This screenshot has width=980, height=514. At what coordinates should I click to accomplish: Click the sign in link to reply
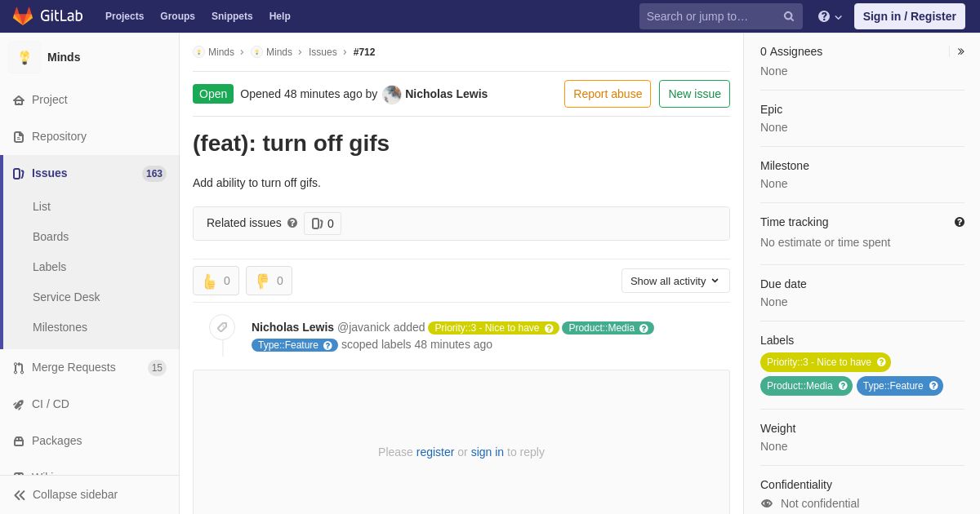coord(488,452)
